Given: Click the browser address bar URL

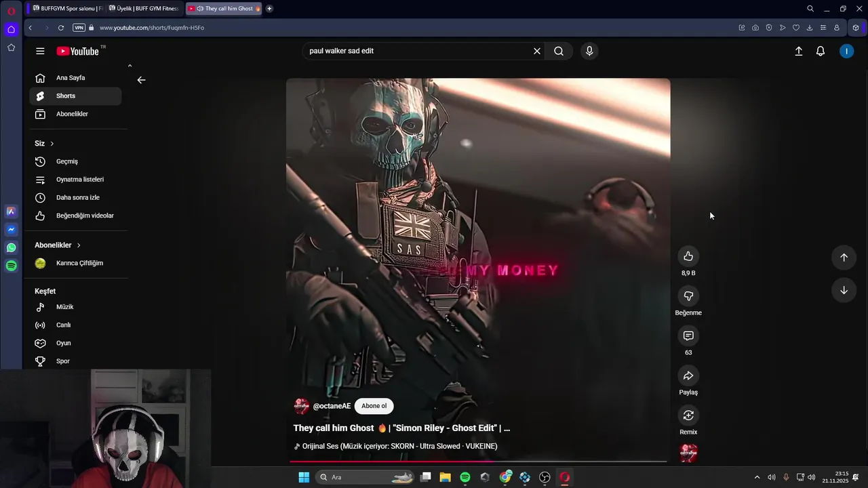Looking at the screenshot, I should [x=151, y=28].
